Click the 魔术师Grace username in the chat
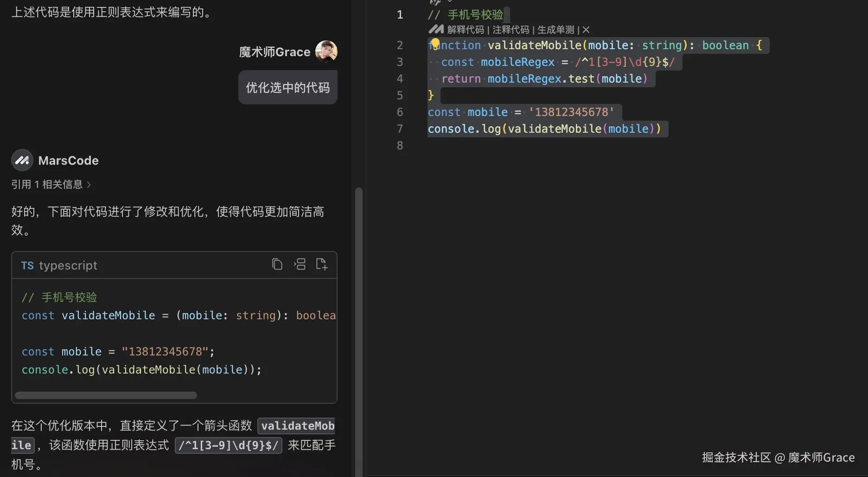 [x=274, y=52]
